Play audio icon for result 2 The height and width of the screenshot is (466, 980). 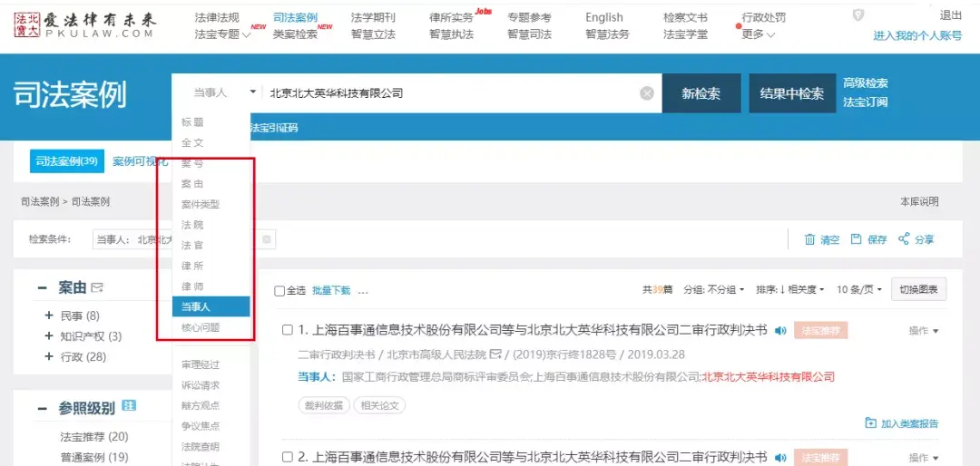pos(780,457)
